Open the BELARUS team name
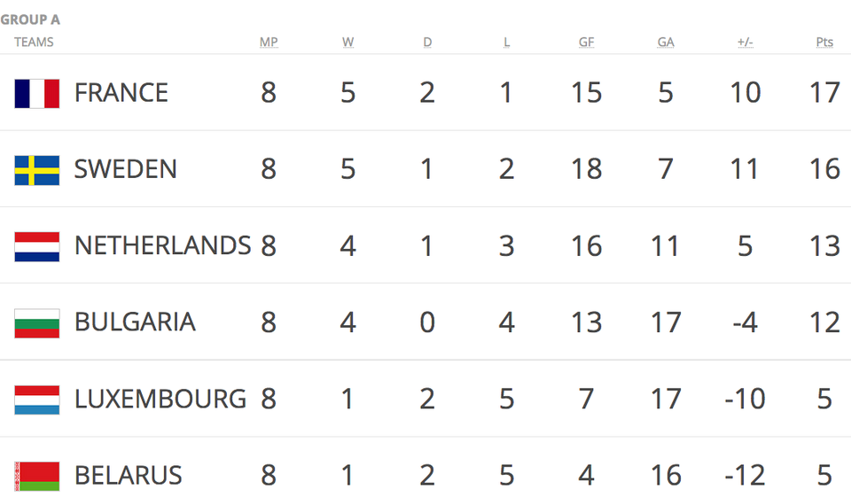The height and width of the screenshot is (504, 851). pyautogui.click(x=128, y=476)
